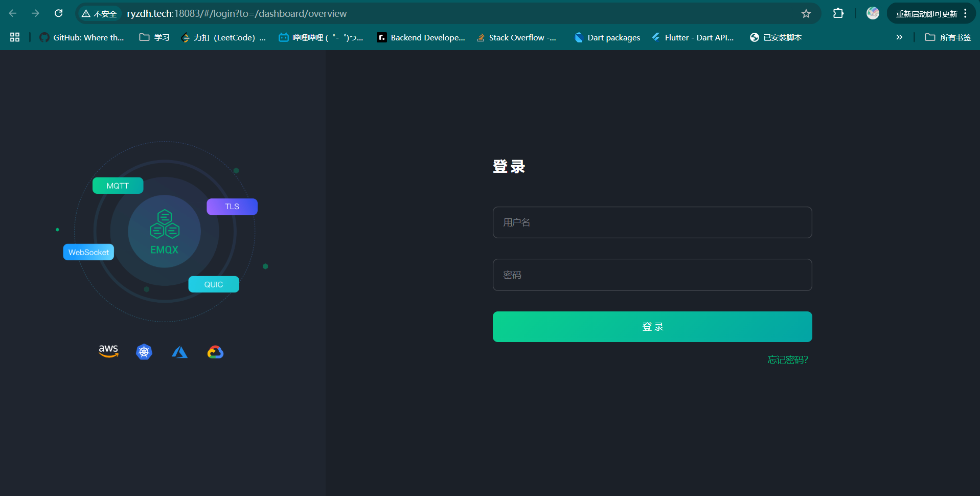Screen dimensions: 980x496
Task: Open the browser extensions puzzle icon
Action: pos(838,13)
